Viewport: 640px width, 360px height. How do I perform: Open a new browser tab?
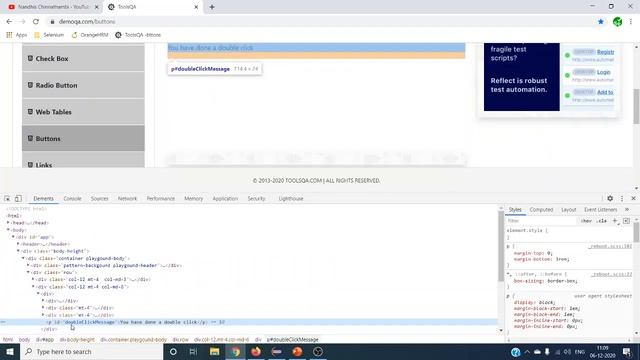click(x=212, y=7)
